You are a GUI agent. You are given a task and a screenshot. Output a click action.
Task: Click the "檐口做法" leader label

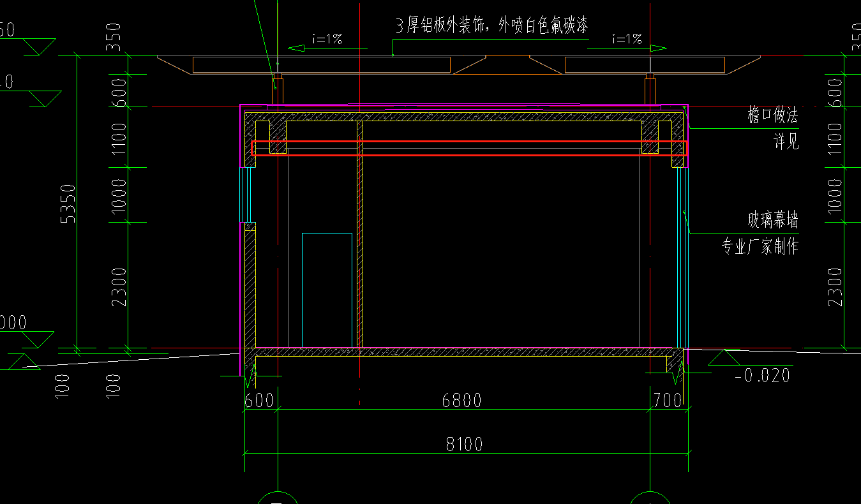(x=772, y=115)
